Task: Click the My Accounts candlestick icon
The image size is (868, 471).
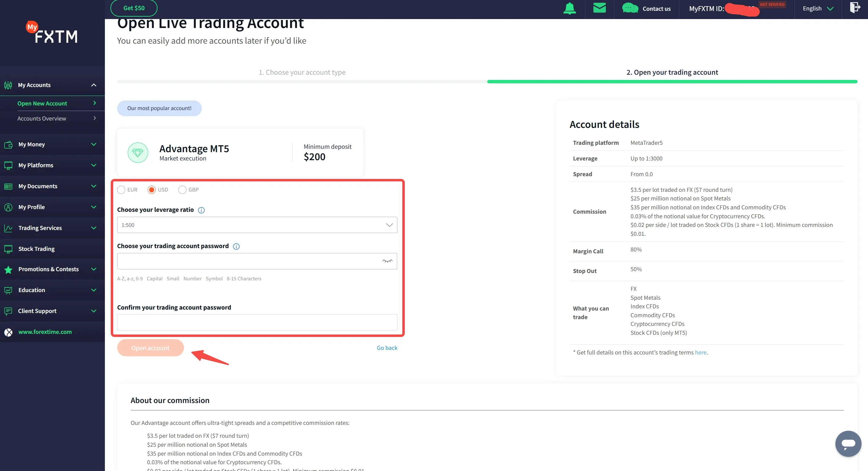Action: click(x=8, y=85)
